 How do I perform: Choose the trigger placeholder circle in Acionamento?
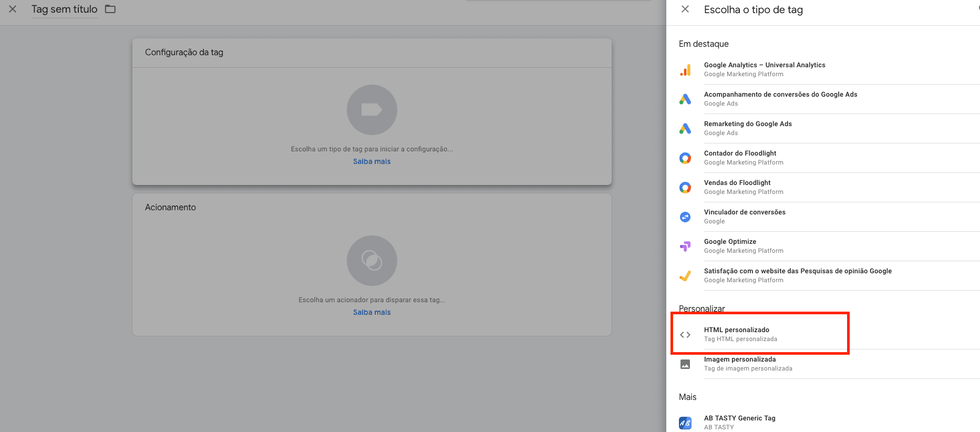coord(372,261)
